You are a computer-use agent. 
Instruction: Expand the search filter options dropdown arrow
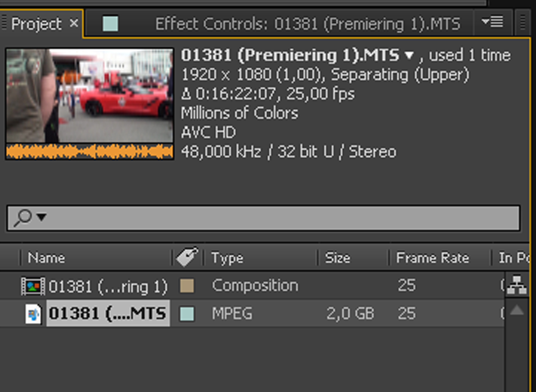(42, 217)
